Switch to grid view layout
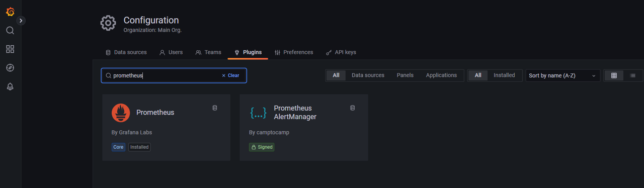The image size is (644, 188). [x=614, y=75]
